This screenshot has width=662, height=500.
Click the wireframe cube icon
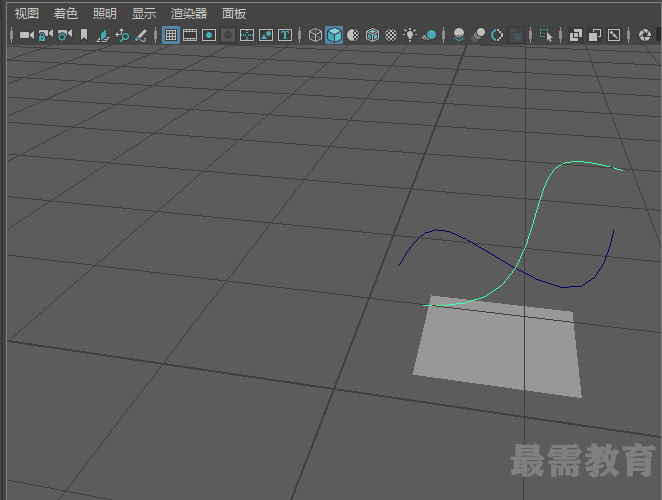click(315, 35)
